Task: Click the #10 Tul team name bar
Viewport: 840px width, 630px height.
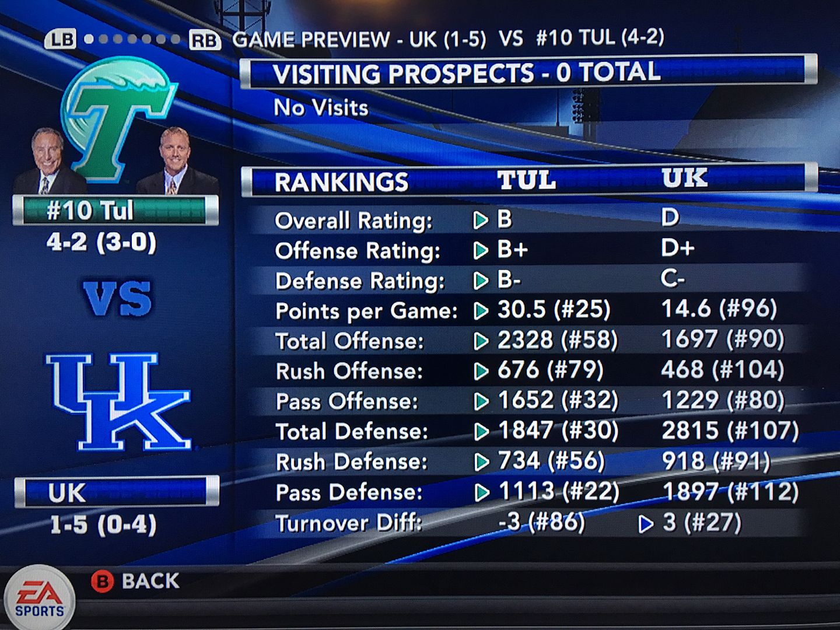Action: point(115,211)
